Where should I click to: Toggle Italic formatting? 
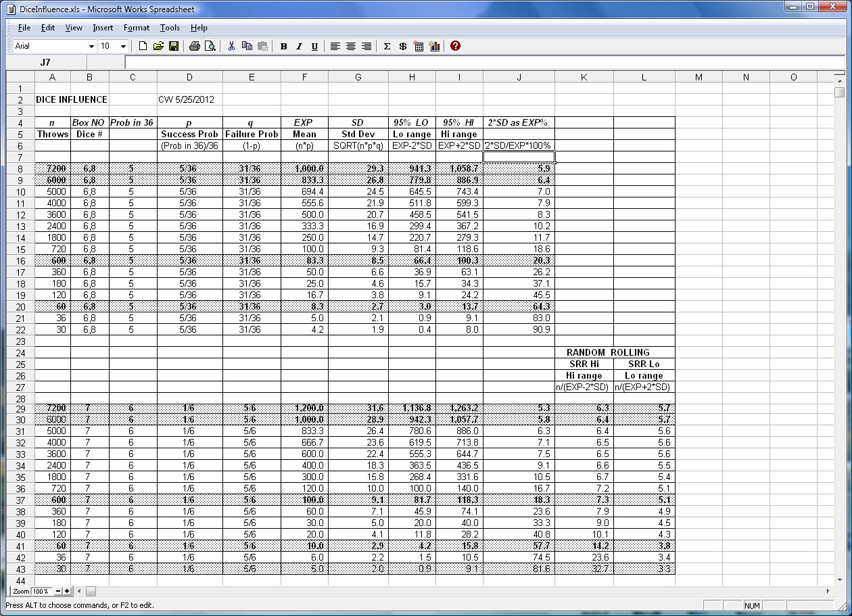click(299, 46)
